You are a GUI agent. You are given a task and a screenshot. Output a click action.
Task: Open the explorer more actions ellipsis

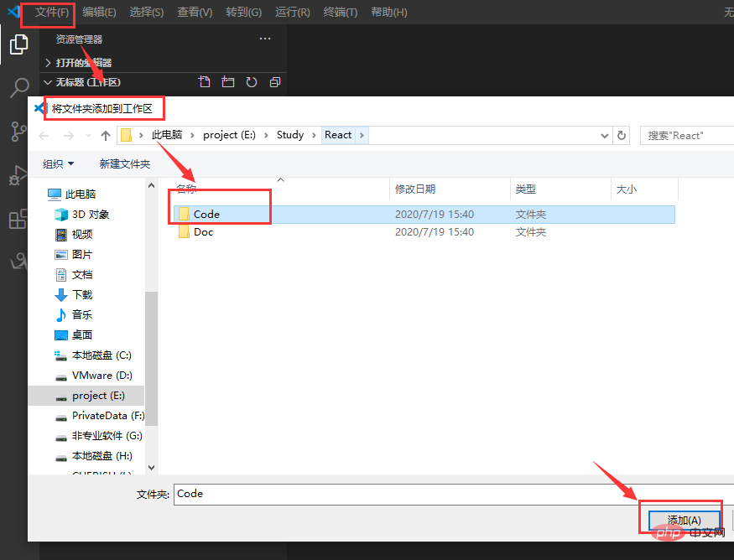tap(265, 39)
